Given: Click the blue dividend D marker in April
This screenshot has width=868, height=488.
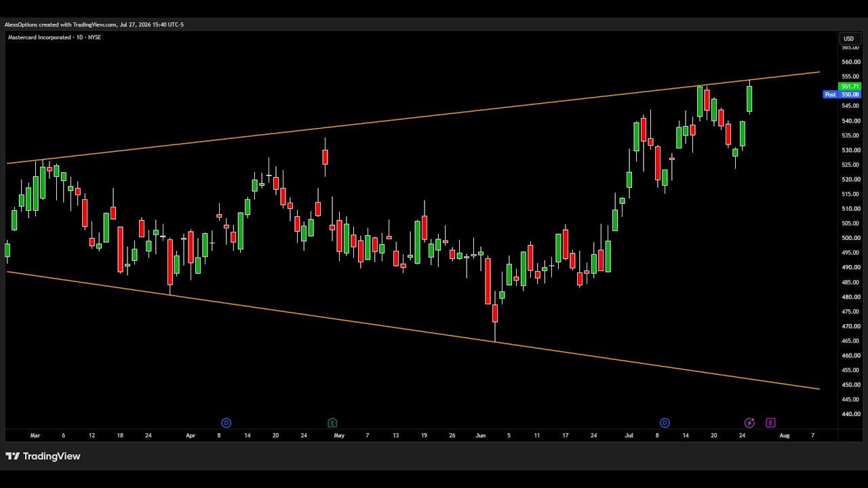Looking at the screenshot, I should point(226,423).
